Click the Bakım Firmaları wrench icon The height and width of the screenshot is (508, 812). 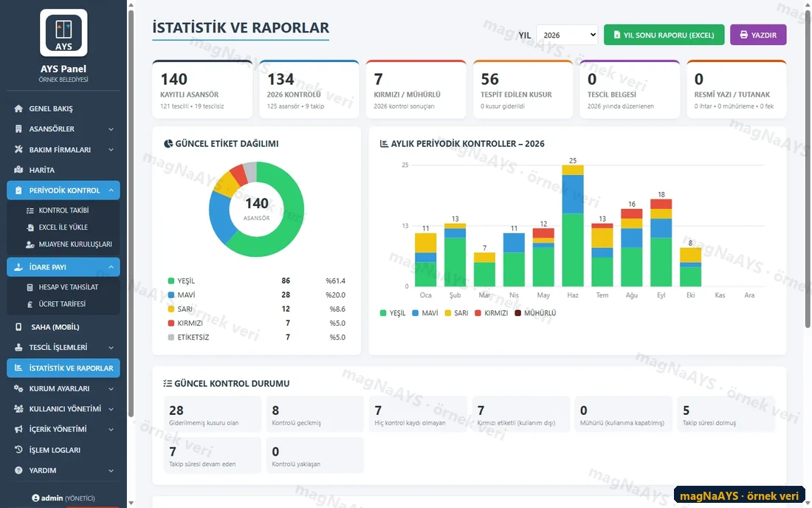tap(18, 149)
